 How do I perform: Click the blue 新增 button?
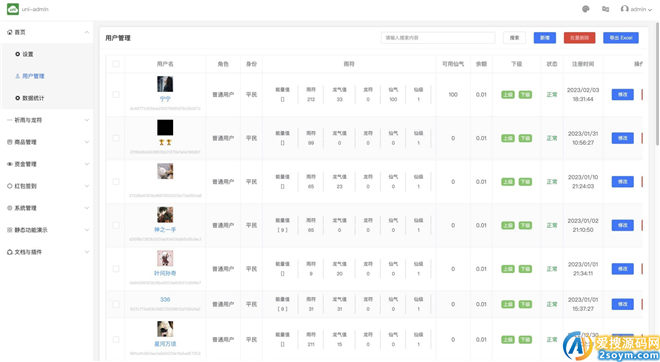(545, 38)
